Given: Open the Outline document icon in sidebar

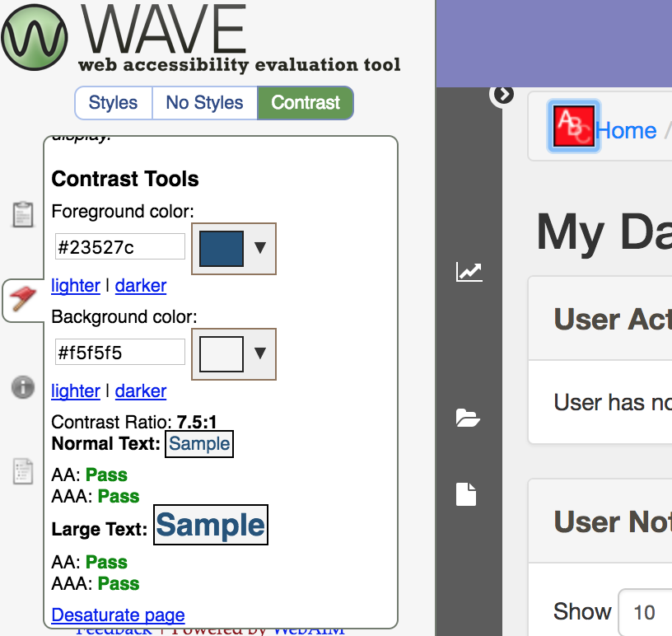Looking at the screenshot, I should point(23,471).
